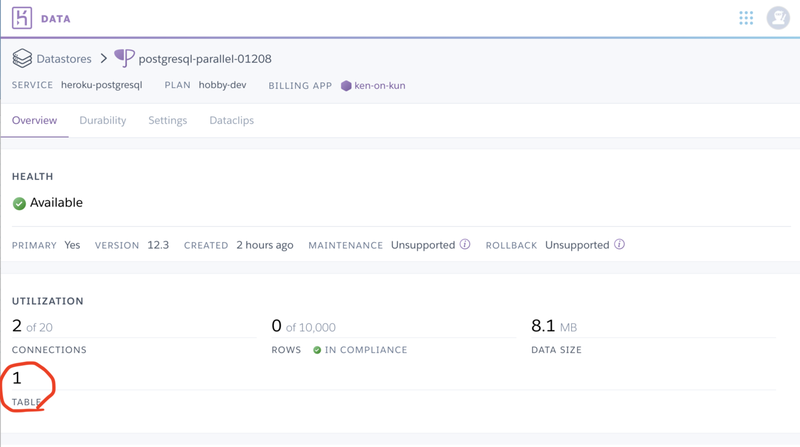The height and width of the screenshot is (447, 800).
Task: Click the table count value 1
Action: coord(17,378)
